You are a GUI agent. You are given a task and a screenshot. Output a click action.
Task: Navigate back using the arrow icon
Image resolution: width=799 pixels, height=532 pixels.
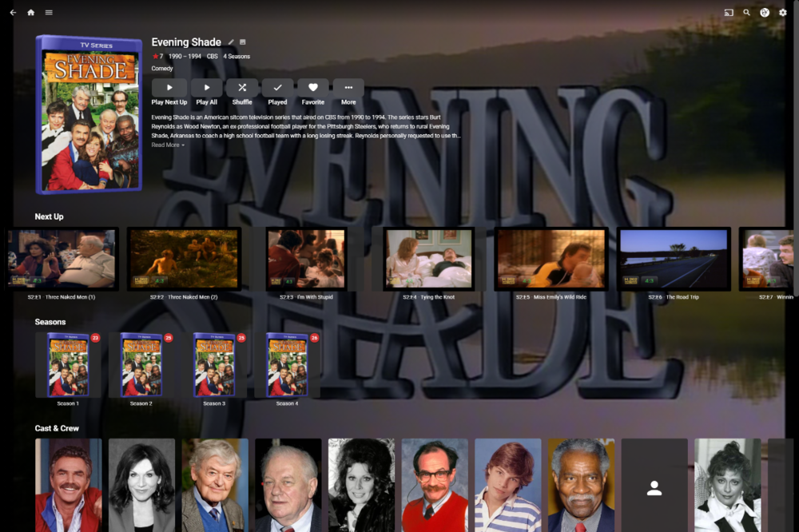12,12
